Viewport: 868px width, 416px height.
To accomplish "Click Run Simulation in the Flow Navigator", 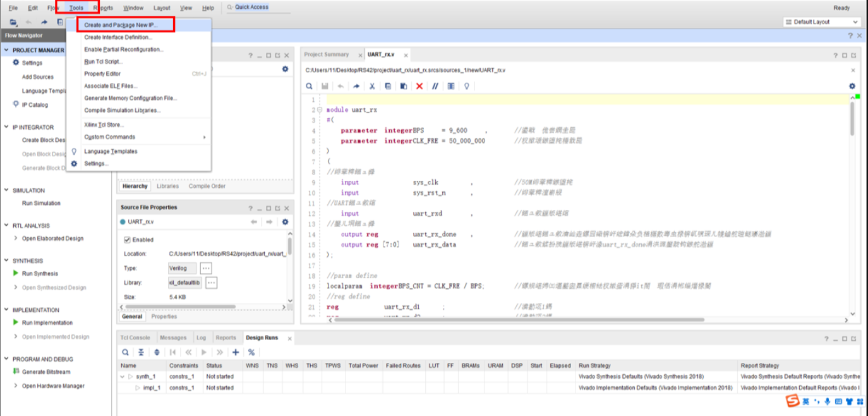I will coord(42,203).
